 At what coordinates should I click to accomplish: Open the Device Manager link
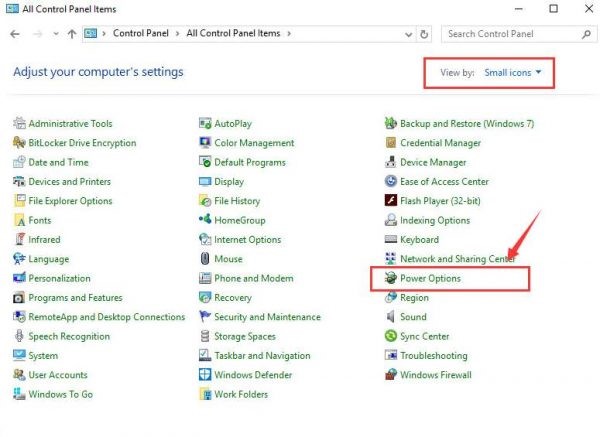point(433,162)
